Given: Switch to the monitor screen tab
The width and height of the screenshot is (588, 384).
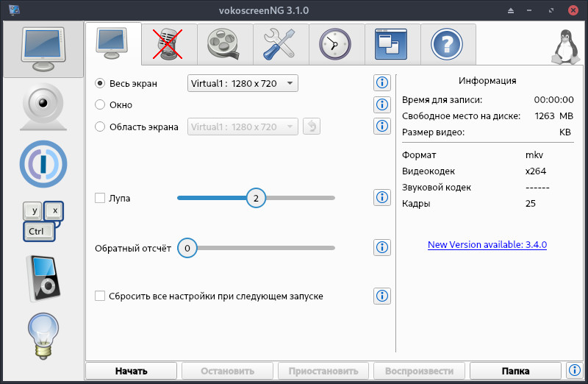Looking at the screenshot, I should pos(113,44).
